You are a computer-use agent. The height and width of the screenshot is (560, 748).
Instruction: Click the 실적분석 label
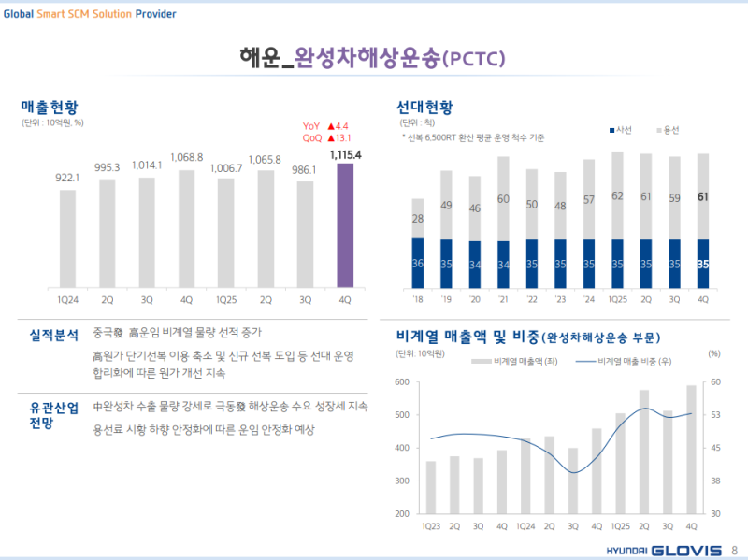pyautogui.click(x=54, y=334)
